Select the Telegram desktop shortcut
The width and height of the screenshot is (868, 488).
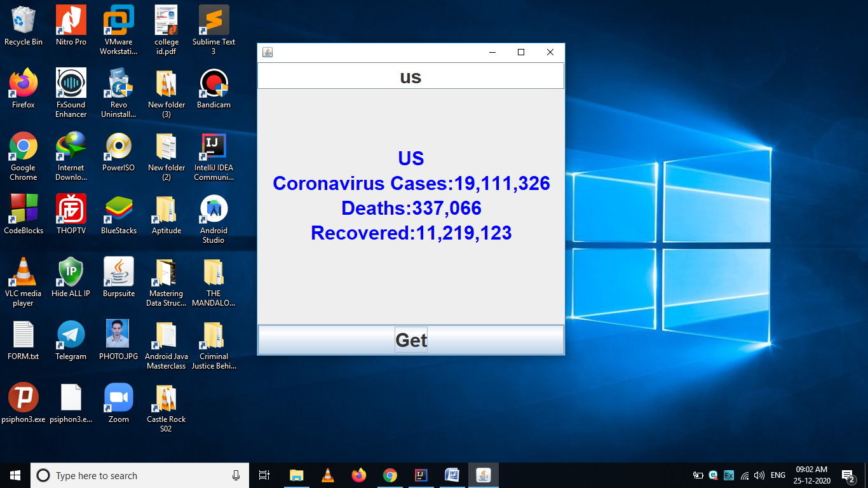pos(71,341)
